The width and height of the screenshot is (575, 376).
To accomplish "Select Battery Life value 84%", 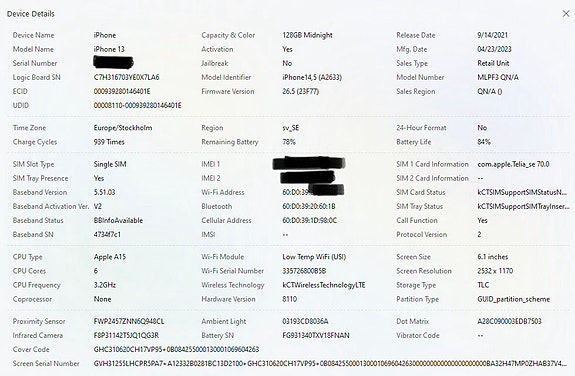I will pyautogui.click(x=484, y=142).
